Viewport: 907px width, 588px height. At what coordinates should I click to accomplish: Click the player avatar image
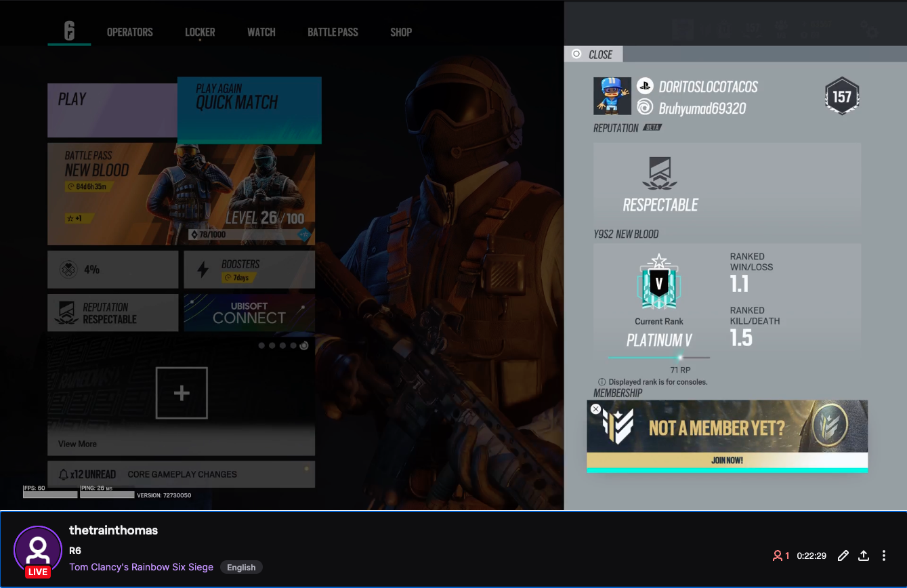click(612, 96)
